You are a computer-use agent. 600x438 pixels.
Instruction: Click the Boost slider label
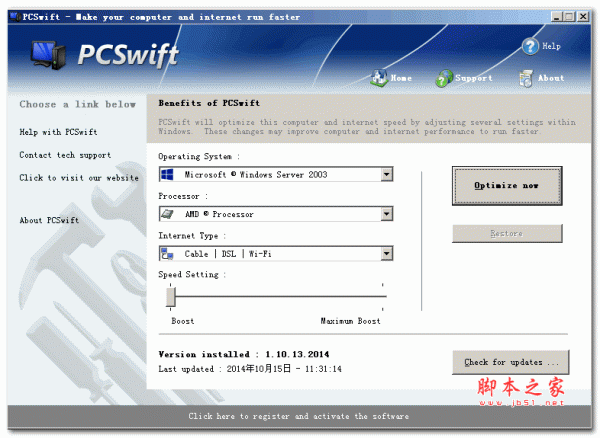(x=183, y=321)
